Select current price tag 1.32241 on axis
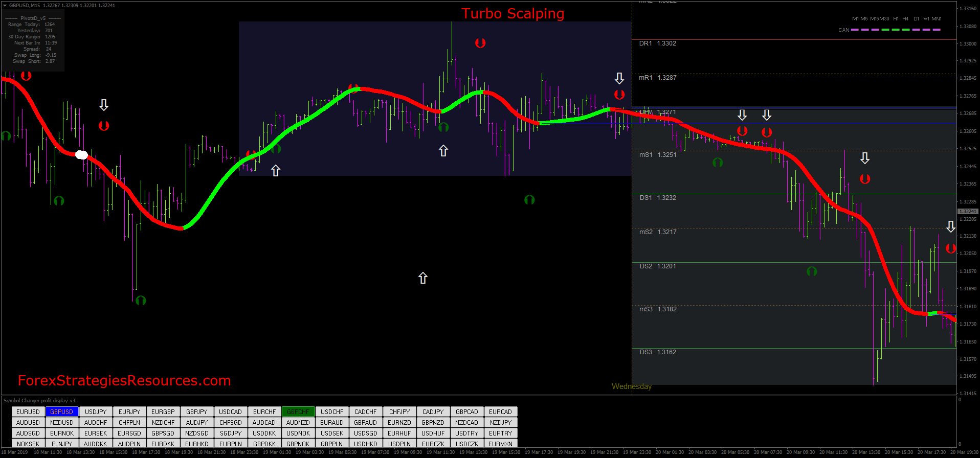The image size is (980, 458). pos(968,211)
